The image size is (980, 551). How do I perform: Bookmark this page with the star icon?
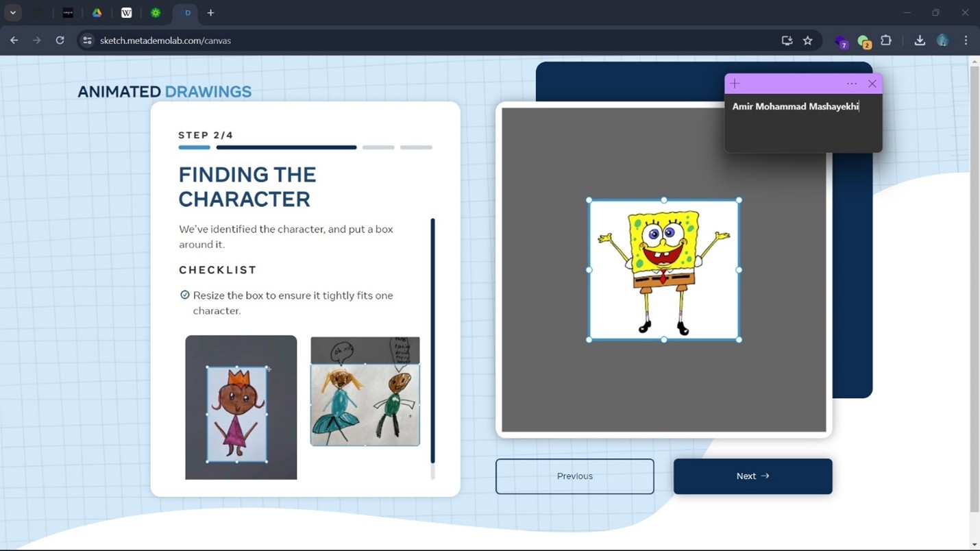pos(808,40)
